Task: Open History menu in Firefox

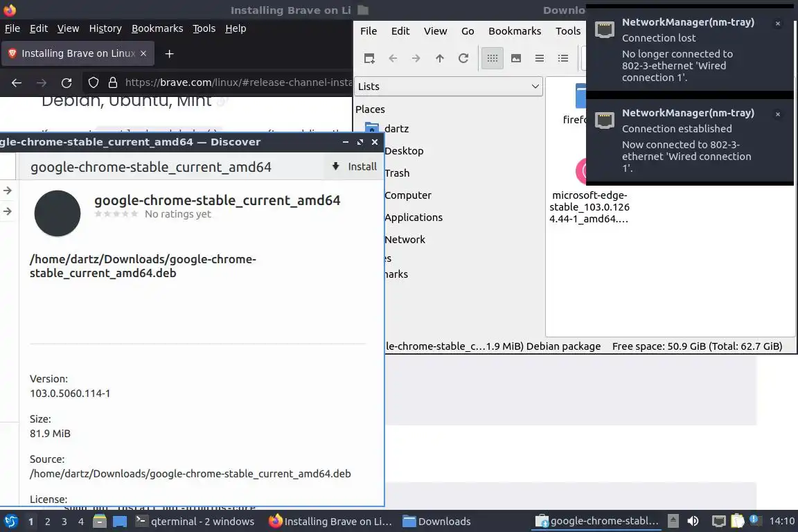Action: click(105, 28)
